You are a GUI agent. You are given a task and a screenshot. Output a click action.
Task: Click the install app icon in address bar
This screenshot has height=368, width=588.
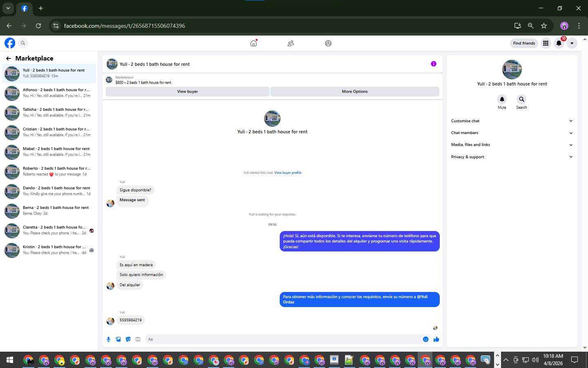pos(518,26)
